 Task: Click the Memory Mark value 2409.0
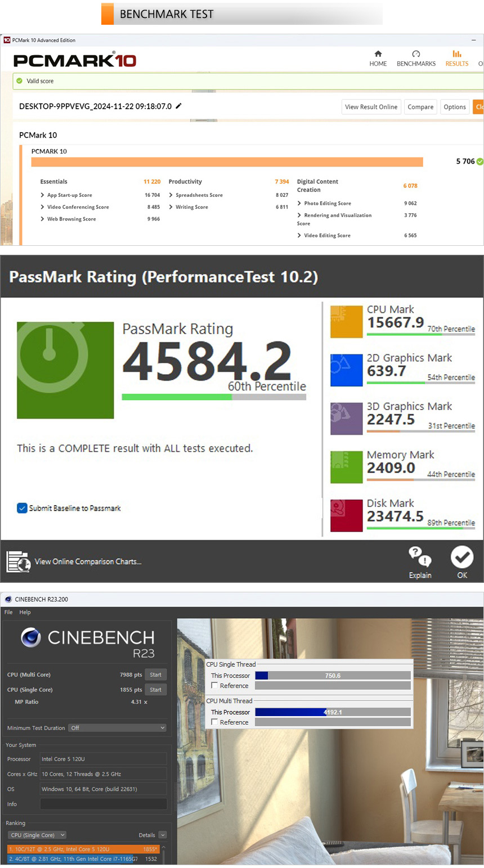(x=391, y=468)
